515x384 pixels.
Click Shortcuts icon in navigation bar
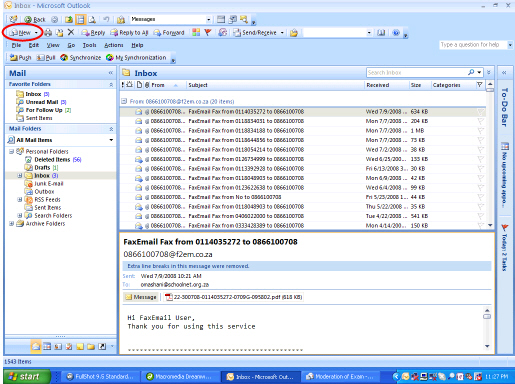point(102,347)
